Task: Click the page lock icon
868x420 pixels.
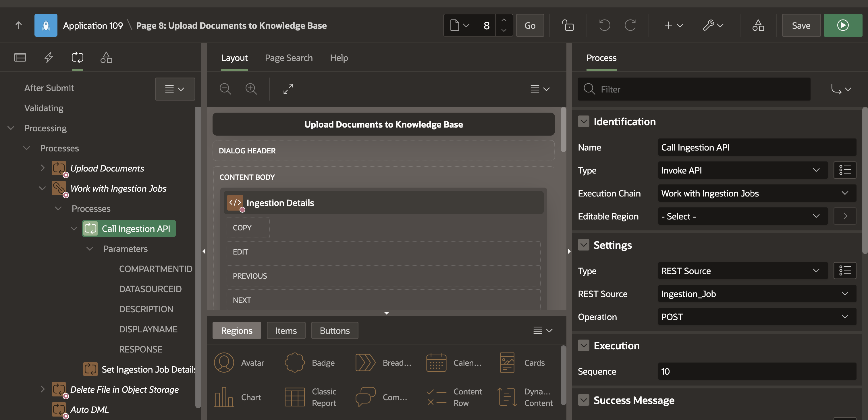Action: coord(568,25)
